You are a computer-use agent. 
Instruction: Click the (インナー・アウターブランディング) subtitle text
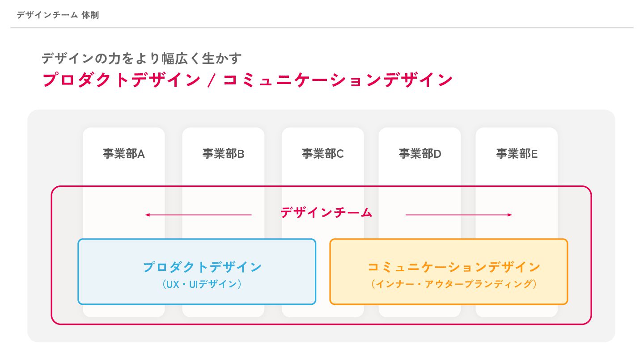click(454, 284)
